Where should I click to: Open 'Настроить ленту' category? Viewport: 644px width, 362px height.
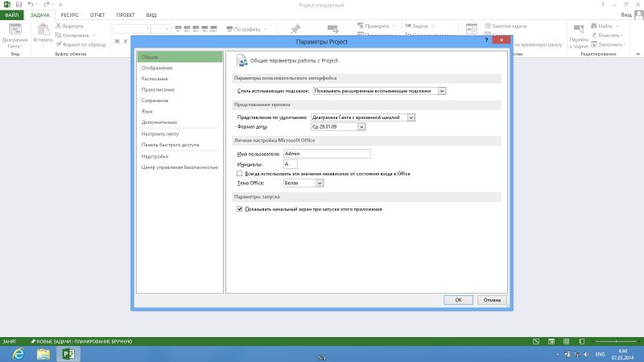click(180, 134)
